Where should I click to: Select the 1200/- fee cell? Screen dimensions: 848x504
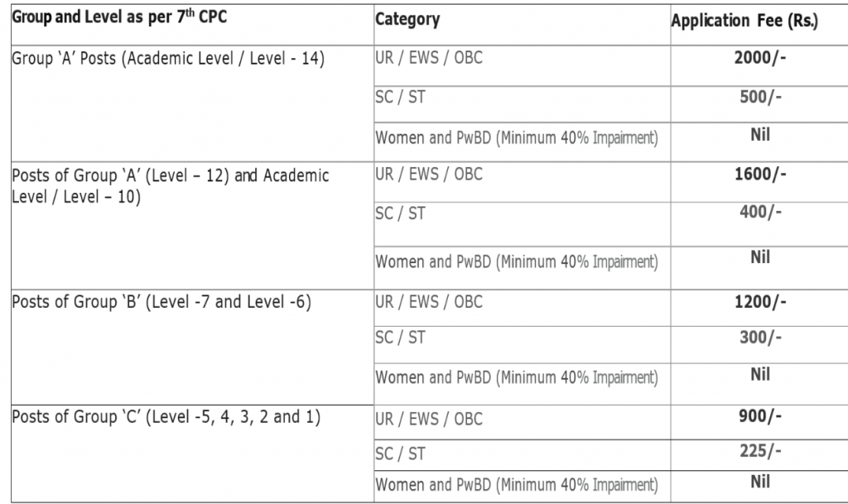[x=760, y=301]
